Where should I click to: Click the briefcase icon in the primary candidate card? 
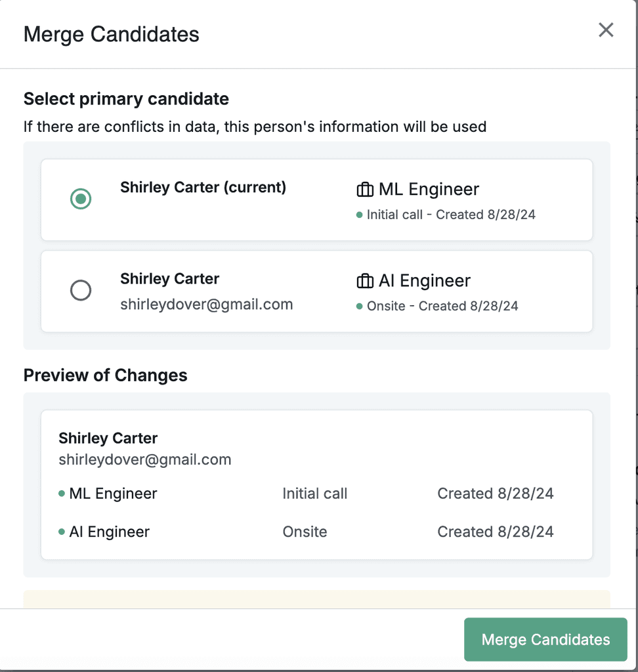[x=365, y=190]
